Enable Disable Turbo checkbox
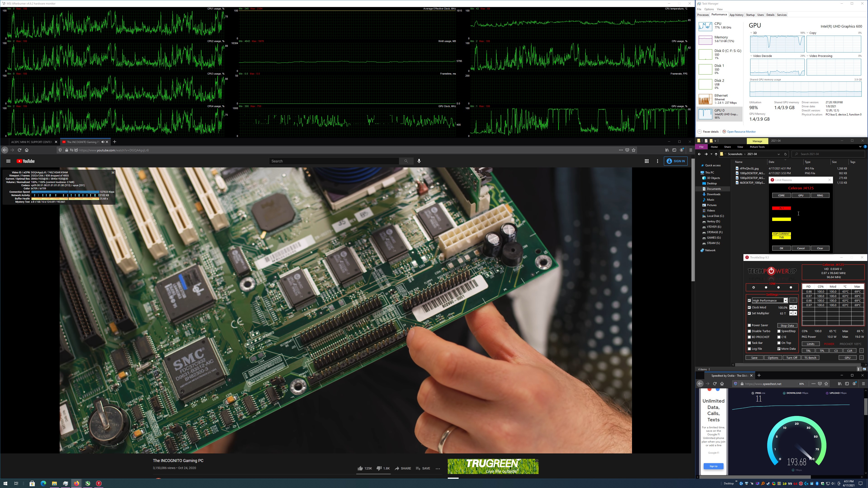The height and width of the screenshot is (488, 868). click(749, 331)
